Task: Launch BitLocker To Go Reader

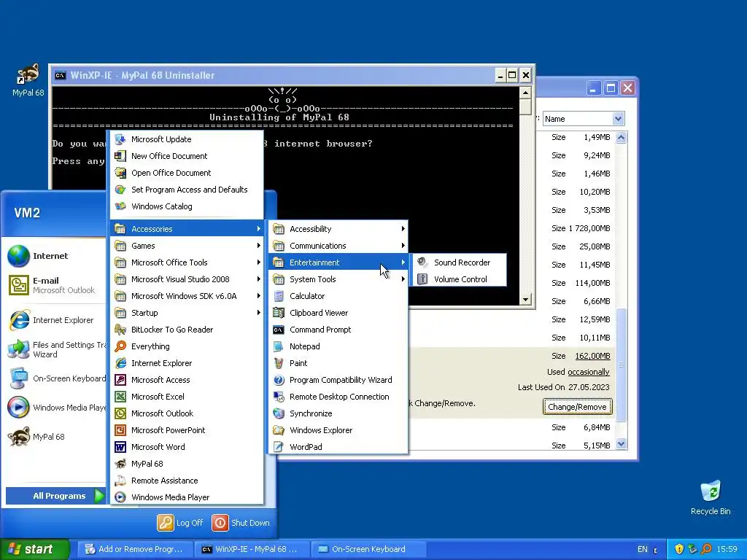Action: [187, 330]
